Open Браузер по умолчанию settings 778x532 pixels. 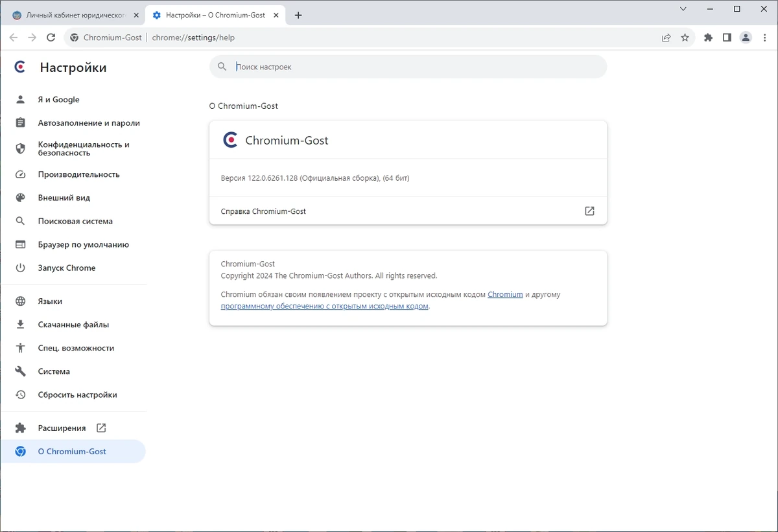(73, 244)
